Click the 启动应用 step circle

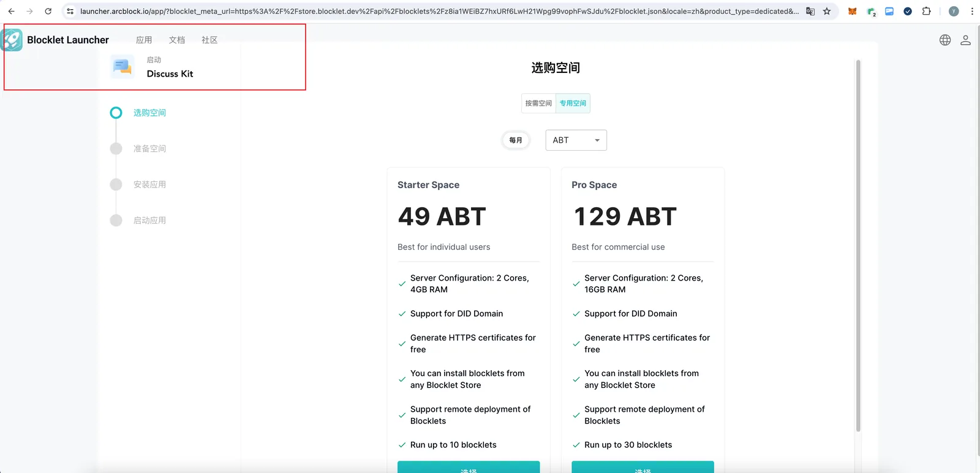click(x=116, y=220)
